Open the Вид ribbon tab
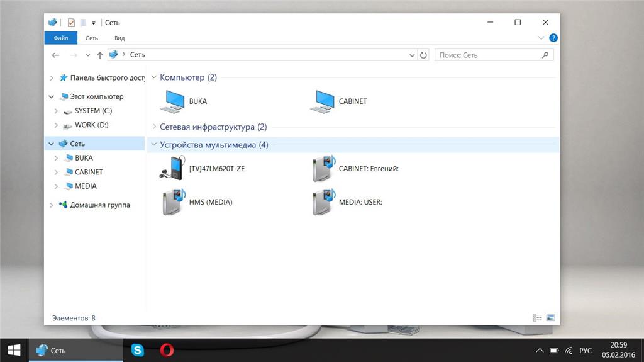 pos(119,38)
